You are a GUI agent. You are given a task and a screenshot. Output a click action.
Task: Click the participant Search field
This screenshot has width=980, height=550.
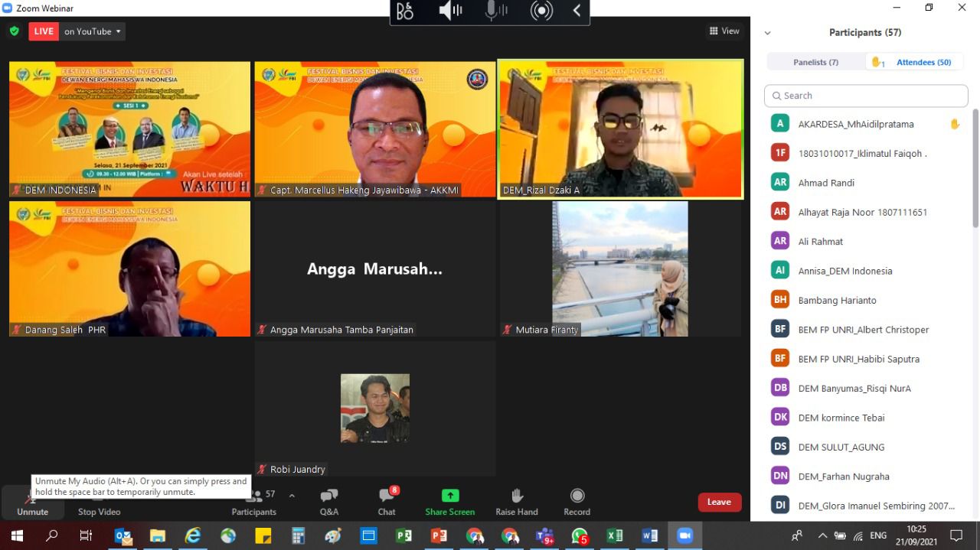[x=865, y=95]
